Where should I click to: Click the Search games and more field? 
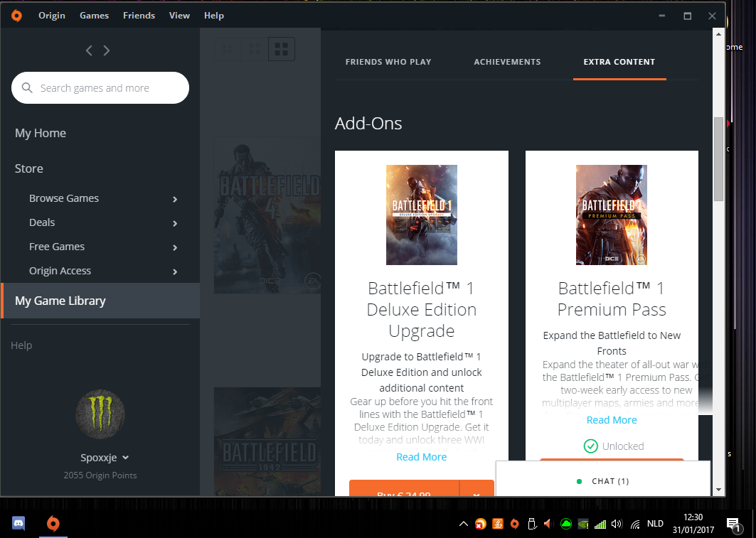click(x=100, y=87)
